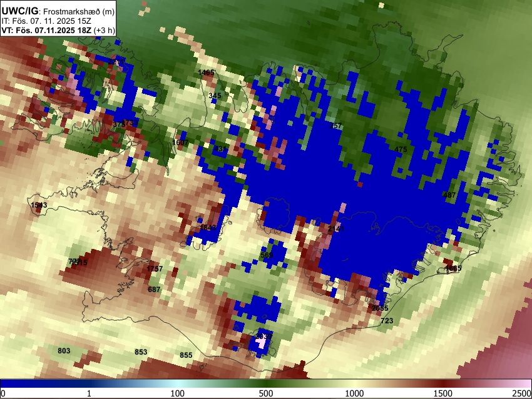This screenshot has width=532, height=399.
Task: Click the station value 431 on the map
Action: (x=220, y=149)
